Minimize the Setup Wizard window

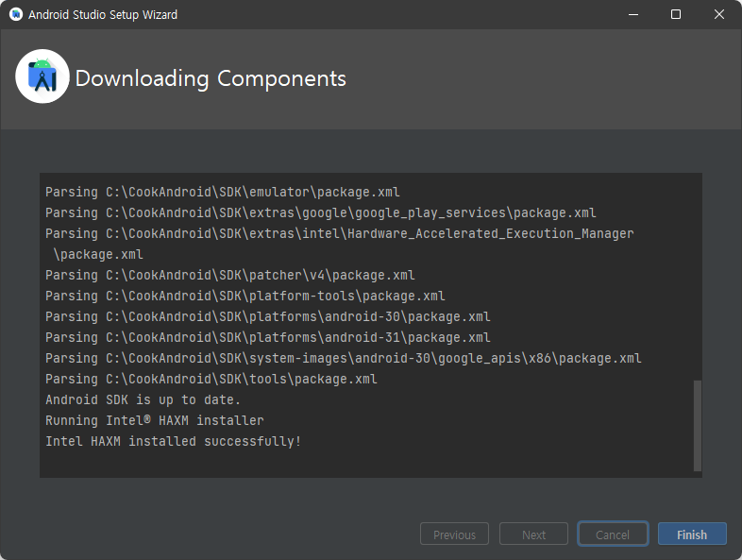[633, 15]
